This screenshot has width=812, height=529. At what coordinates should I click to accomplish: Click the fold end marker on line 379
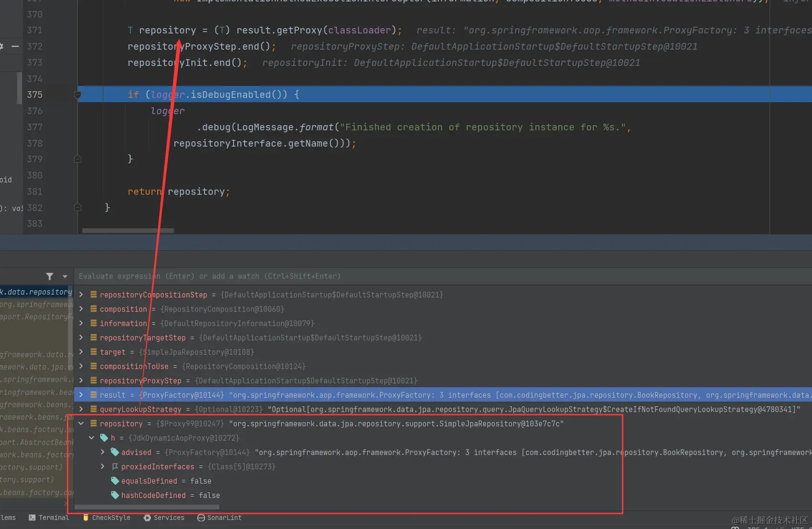click(77, 159)
